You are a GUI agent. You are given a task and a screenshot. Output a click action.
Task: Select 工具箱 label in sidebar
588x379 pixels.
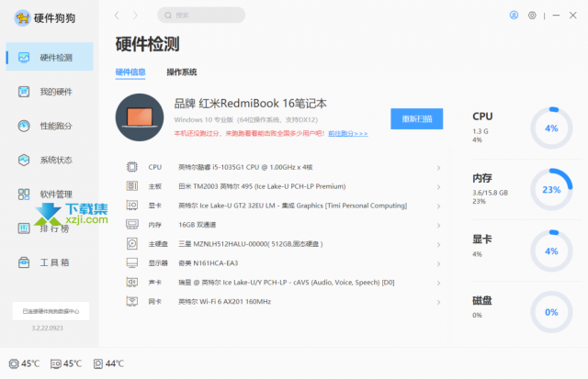click(54, 262)
